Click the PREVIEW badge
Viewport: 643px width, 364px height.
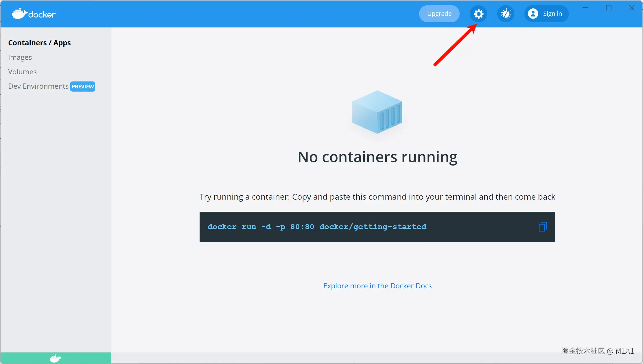83,86
